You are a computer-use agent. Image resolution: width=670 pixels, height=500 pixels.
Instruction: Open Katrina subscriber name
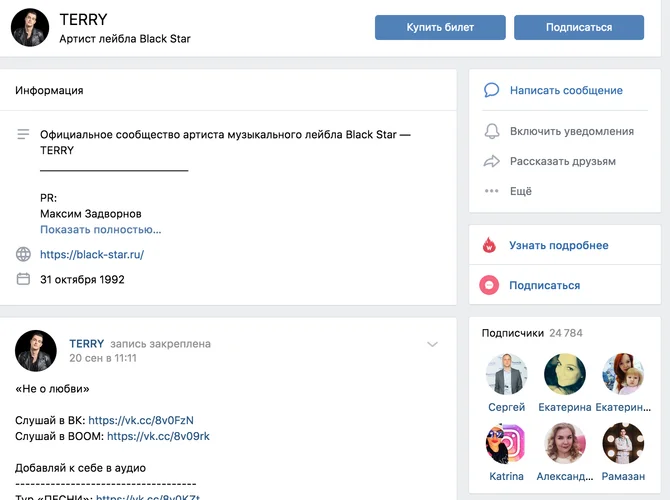(506, 476)
